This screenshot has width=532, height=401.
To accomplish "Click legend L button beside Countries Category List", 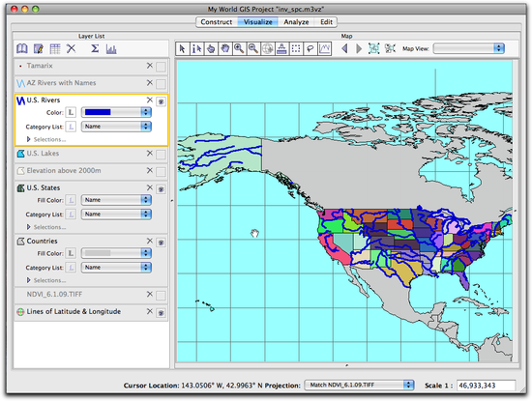I will point(71,268).
